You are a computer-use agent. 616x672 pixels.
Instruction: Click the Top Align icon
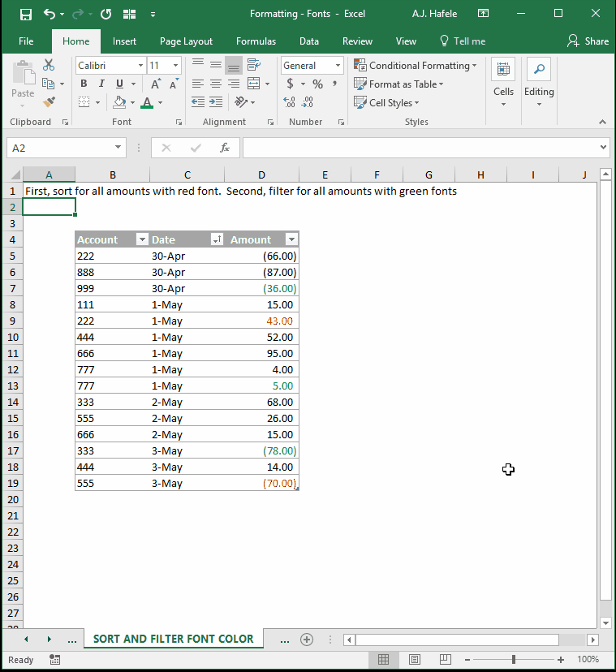click(x=197, y=65)
